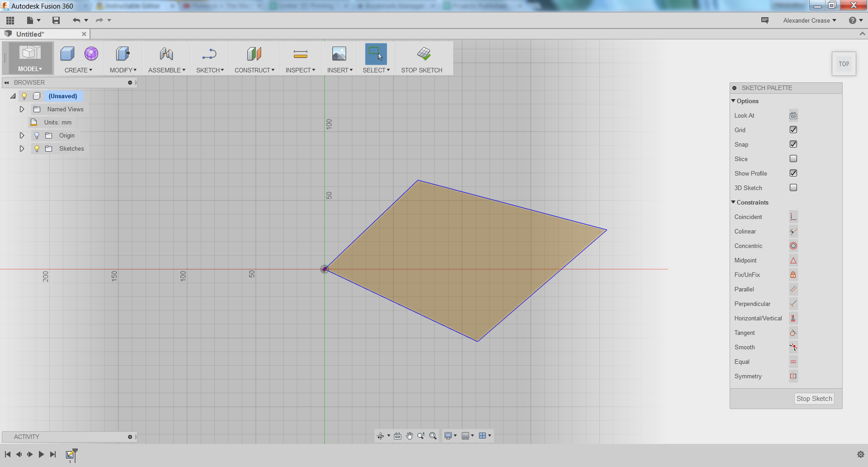The image size is (868, 467).
Task: Apply the Symmetry constraint
Action: pos(793,376)
